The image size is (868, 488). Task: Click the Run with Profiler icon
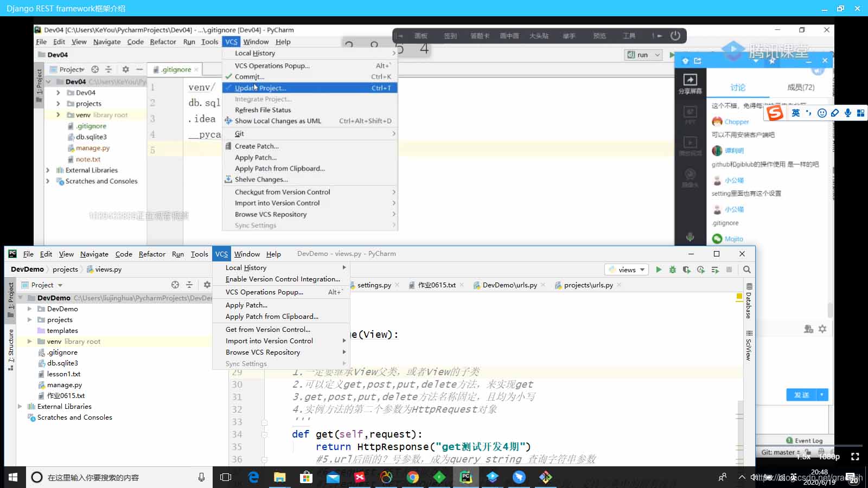tap(701, 269)
